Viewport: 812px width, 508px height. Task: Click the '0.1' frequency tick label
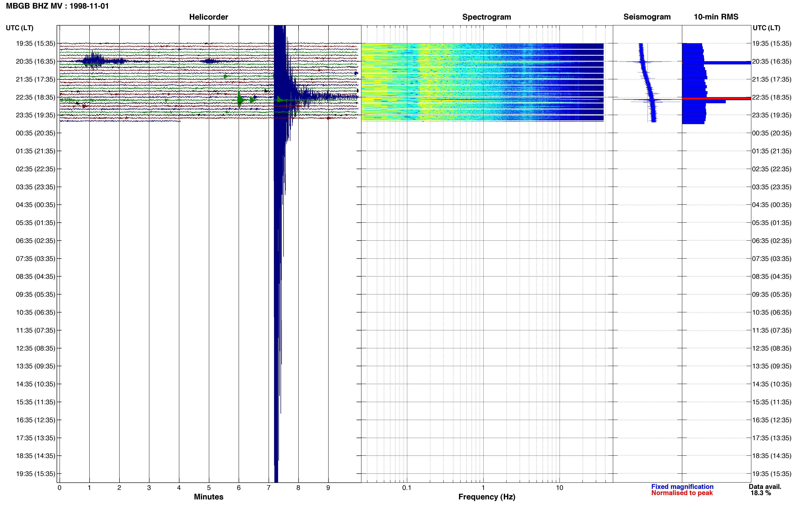[x=407, y=488]
